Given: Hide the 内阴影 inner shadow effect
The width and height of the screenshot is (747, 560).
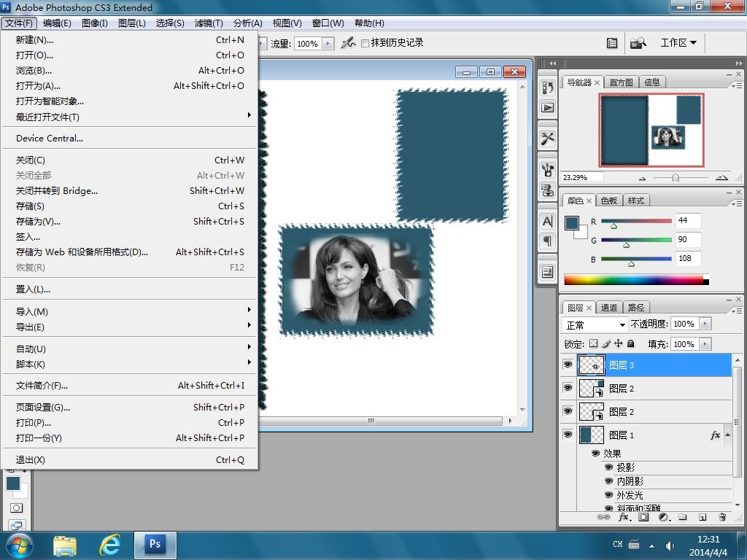Looking at the screenshot, I should (x=608, y=481).
